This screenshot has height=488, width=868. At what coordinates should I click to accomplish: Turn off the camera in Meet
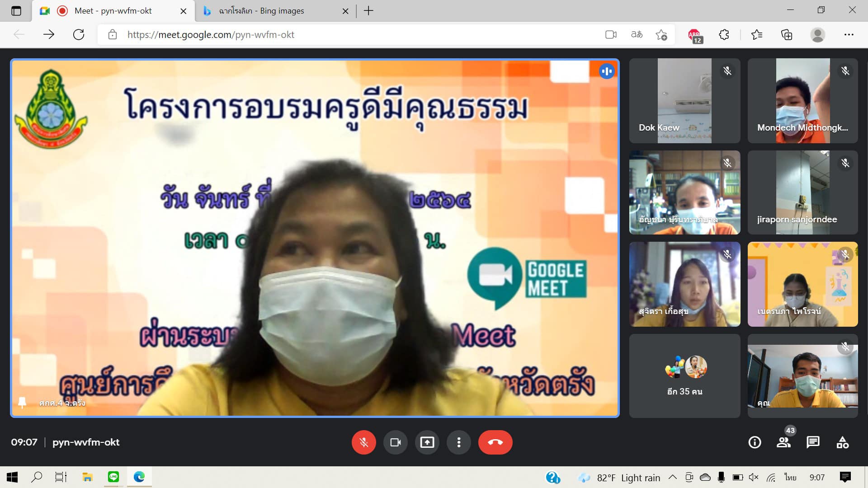click(x=395, y=442)
